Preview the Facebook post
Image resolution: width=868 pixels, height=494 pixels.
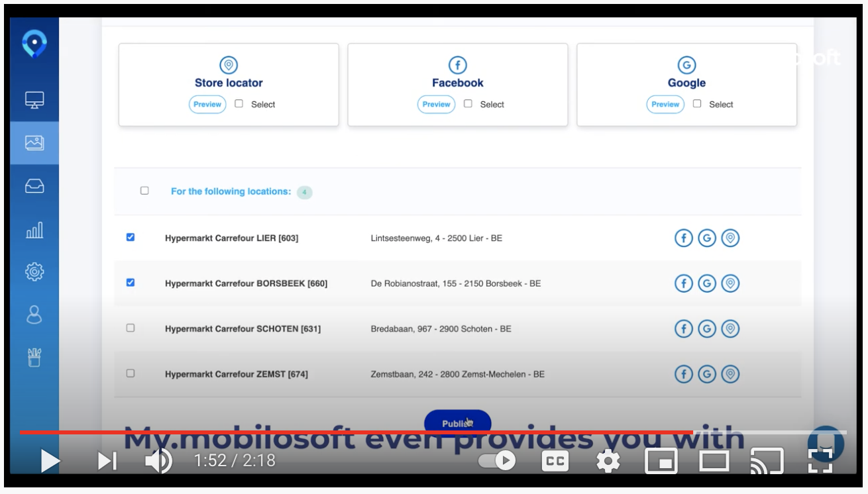[436, 105]
